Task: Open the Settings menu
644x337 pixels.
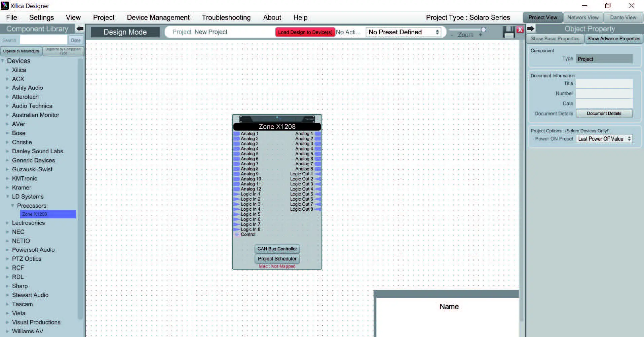Action: [x=41, y=17]
